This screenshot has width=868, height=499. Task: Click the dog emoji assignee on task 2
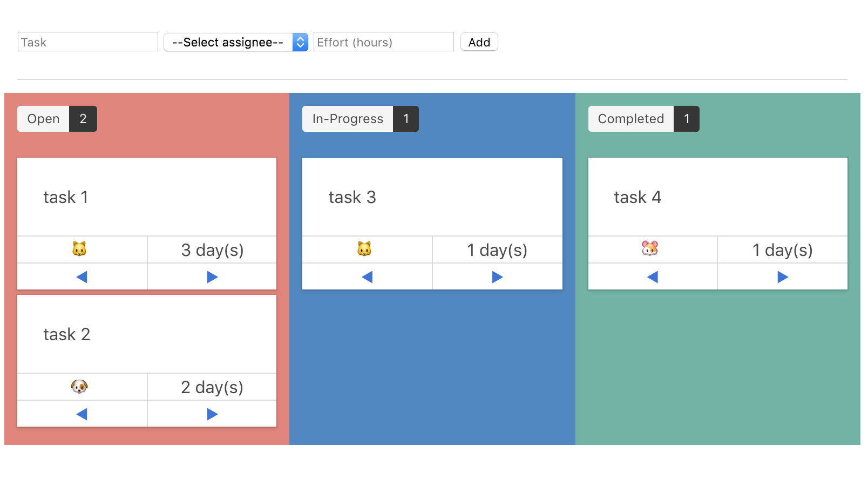(82, 387)
